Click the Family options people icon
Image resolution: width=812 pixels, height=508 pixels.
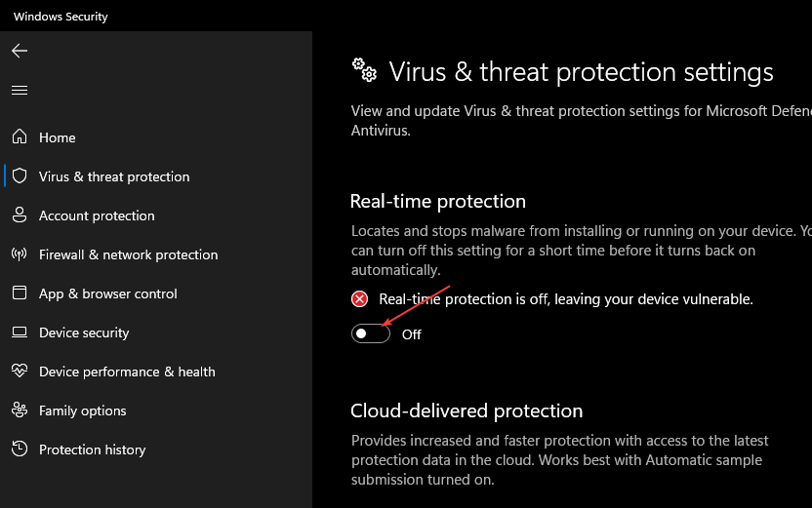[x=20, y=410]
